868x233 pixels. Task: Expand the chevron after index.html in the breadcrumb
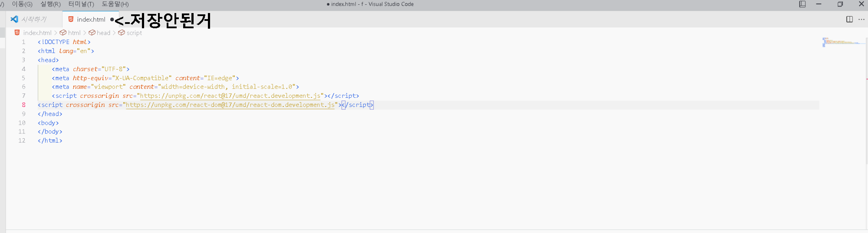pos(56,33)
